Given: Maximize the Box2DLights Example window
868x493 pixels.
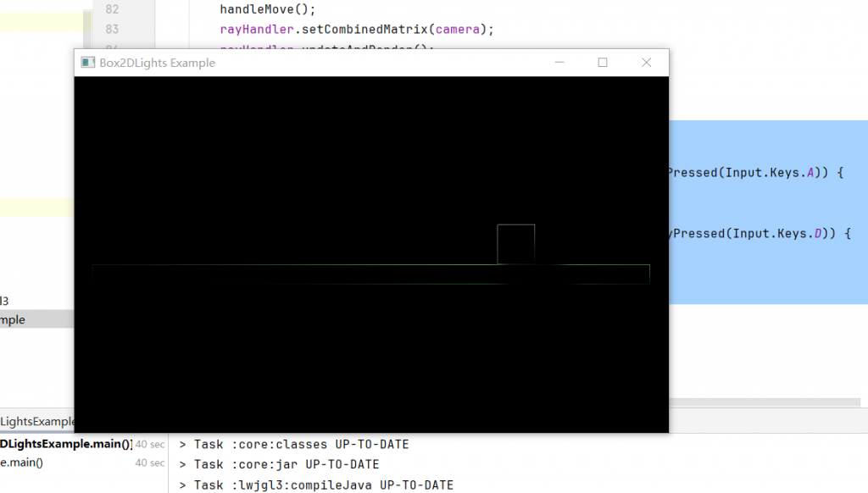Looking at the screenshot, I should pyautogui.click(x=603, y=63).
